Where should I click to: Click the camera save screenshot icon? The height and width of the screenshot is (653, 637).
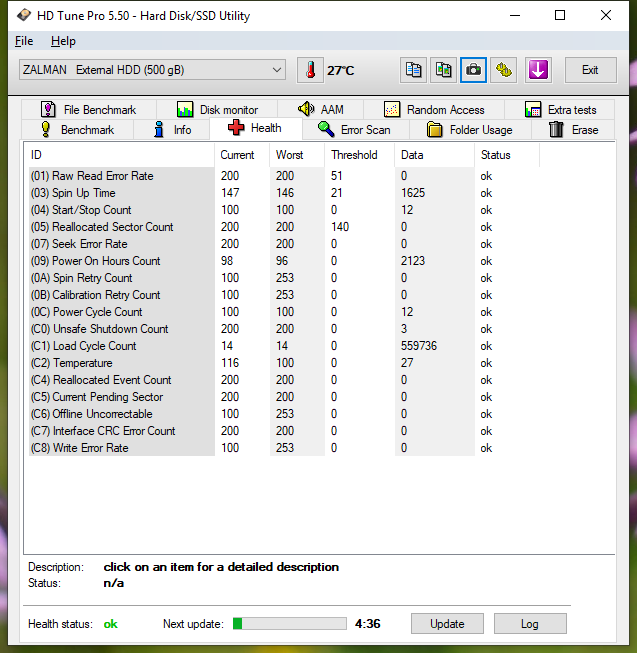click(473, 70)
